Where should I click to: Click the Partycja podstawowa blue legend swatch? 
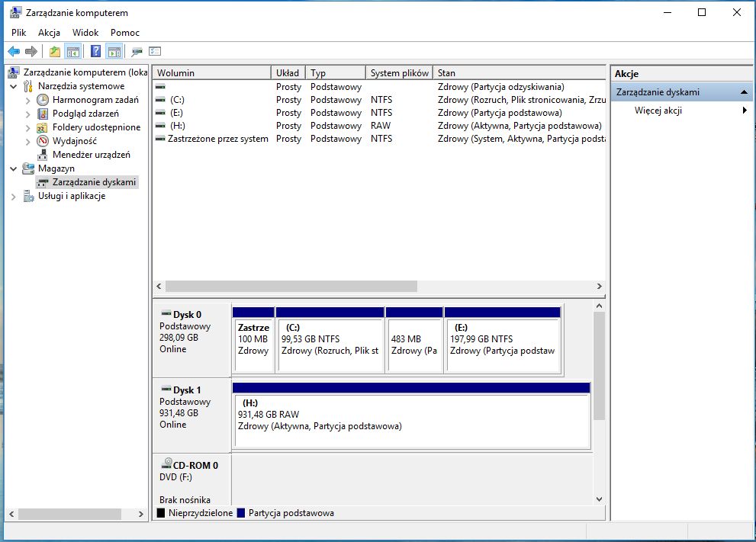tap(241, 513)
